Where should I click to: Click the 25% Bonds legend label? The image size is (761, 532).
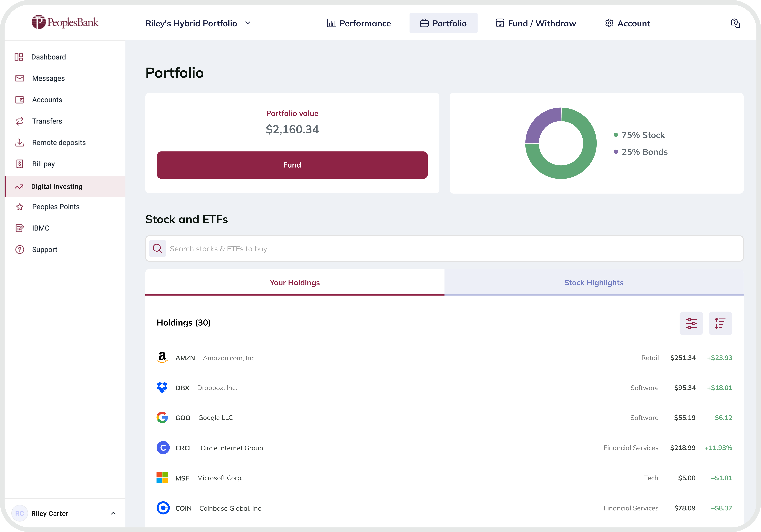[644, 152]
